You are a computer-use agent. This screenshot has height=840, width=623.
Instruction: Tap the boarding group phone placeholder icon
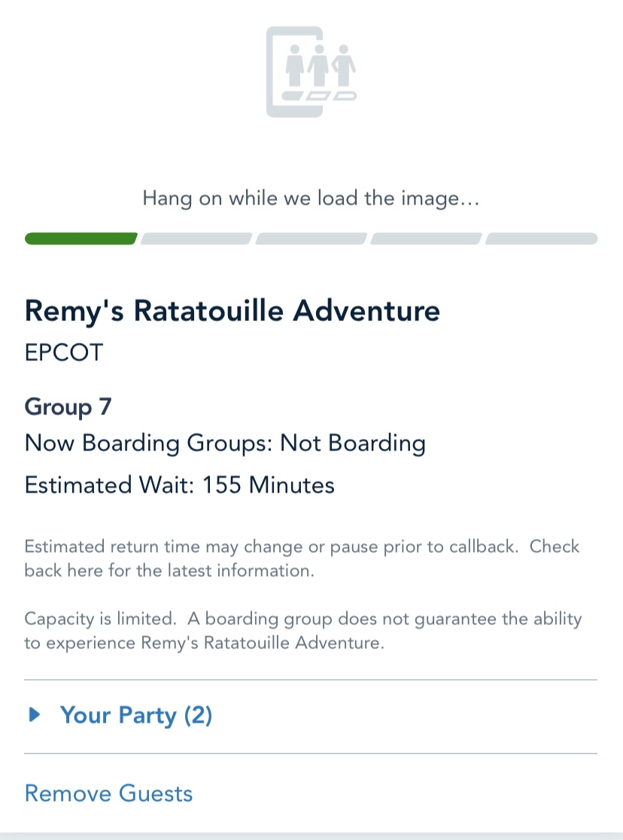[311, 71]
